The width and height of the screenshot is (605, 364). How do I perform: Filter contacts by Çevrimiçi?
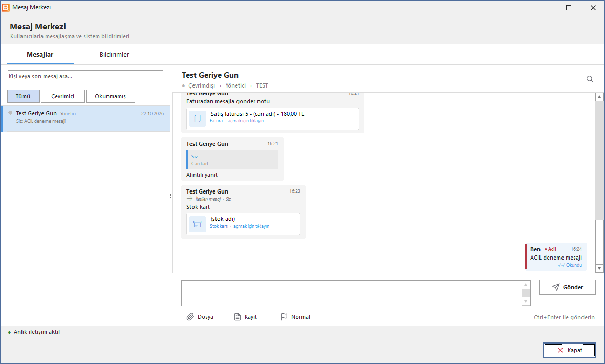point(63,96)
